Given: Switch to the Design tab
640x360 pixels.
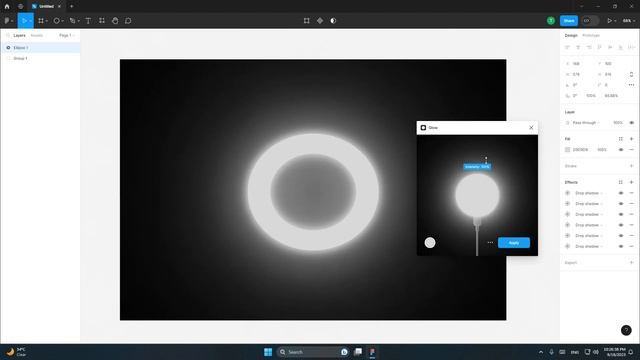Looking at the screenshot, I should [571, 36].
